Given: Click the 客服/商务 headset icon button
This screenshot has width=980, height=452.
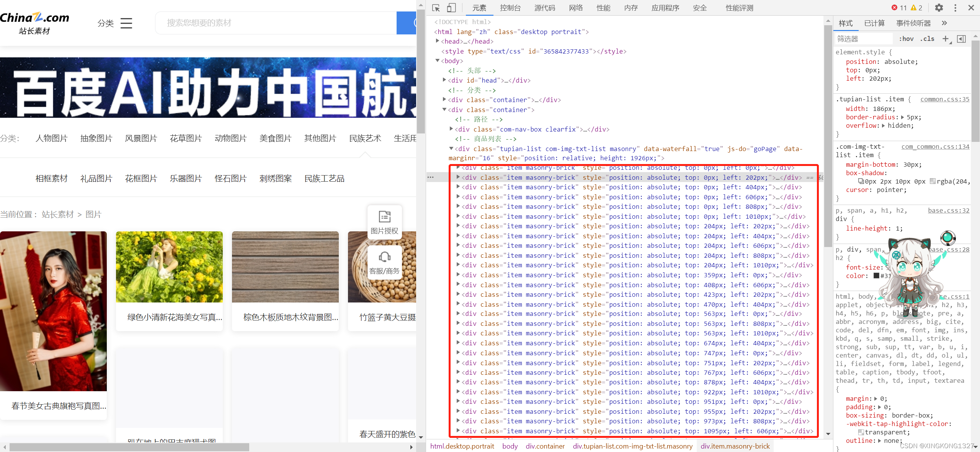Looking at the screenshot, I should pyautogui.click(x=385, y=262).
